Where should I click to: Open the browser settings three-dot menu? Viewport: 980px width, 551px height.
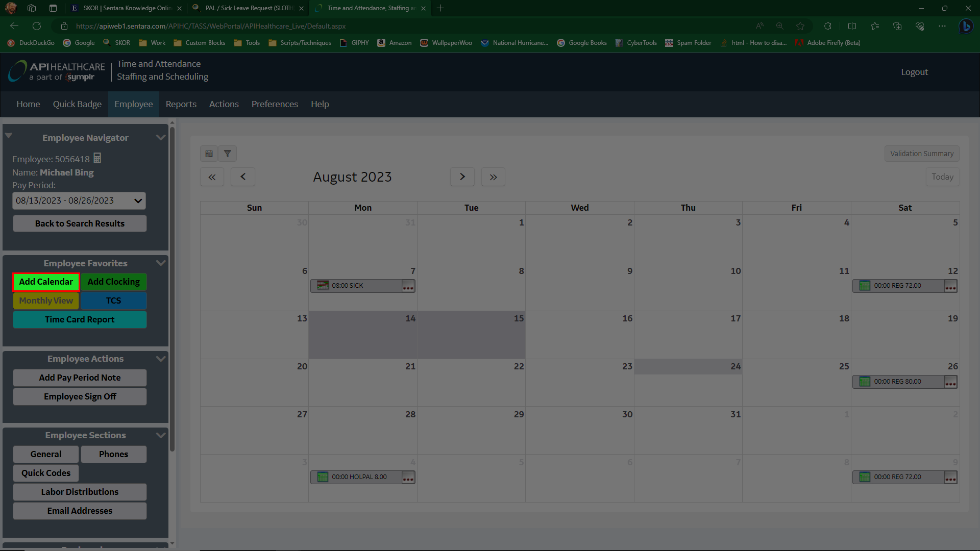[942, 26]
